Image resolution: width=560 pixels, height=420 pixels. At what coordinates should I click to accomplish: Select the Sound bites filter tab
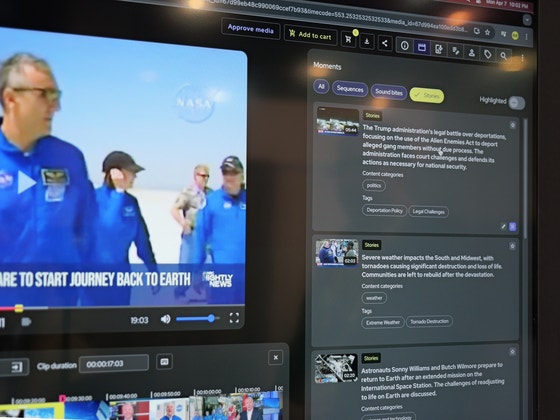pos(389,92)
